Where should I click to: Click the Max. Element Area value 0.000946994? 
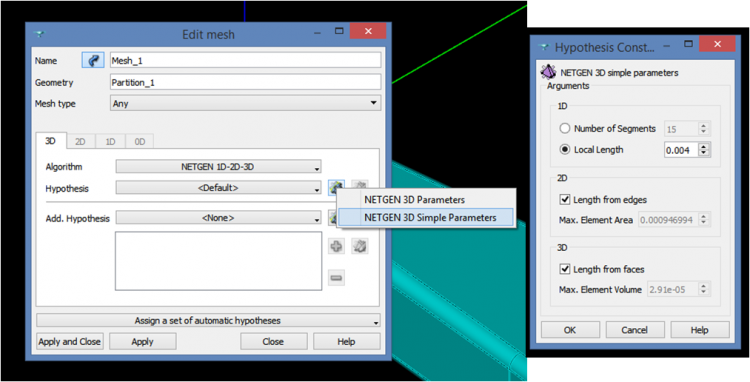click(x=668, y=220)
